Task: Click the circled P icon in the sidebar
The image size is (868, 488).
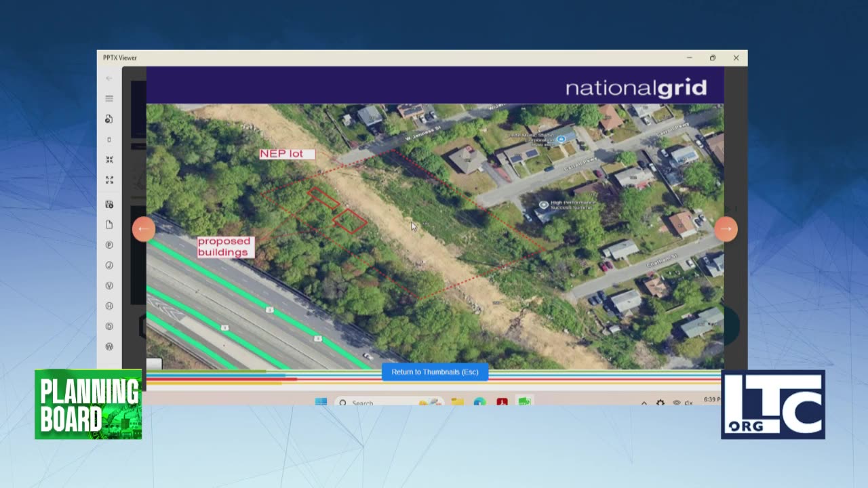Action: coord(109,245)
